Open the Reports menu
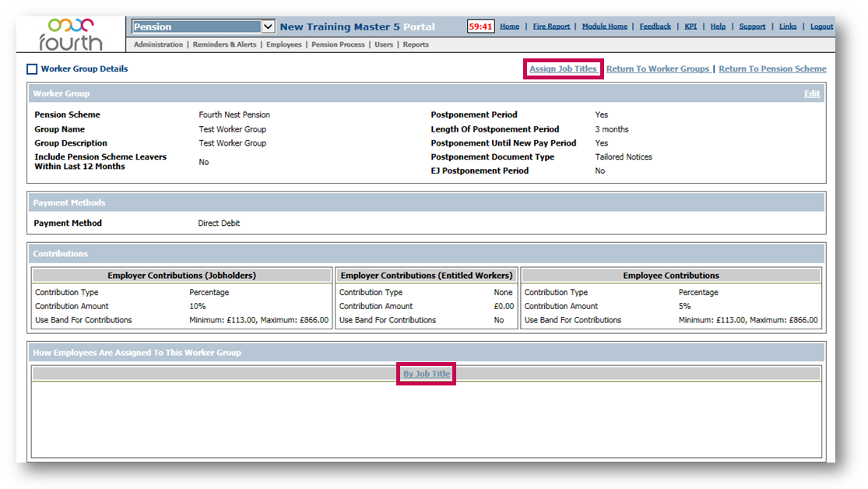The height and width of the screenshot is (489, 868). pos(416,45)
